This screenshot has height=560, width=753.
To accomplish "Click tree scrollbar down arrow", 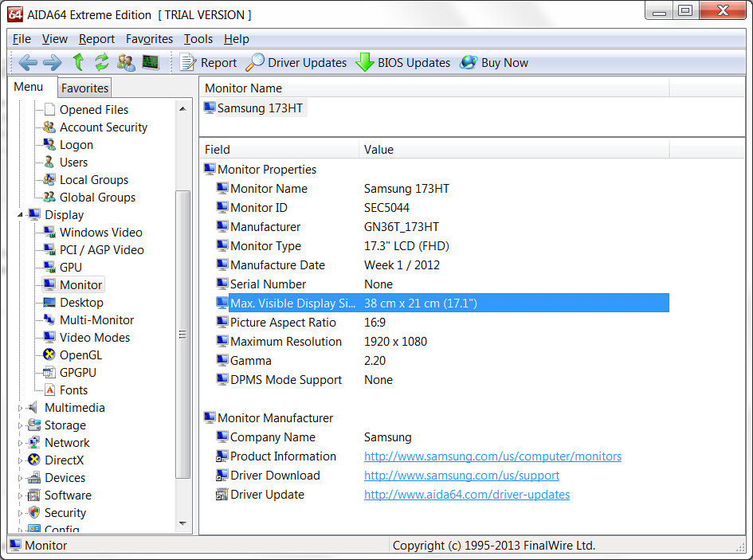I will [182, 523].
